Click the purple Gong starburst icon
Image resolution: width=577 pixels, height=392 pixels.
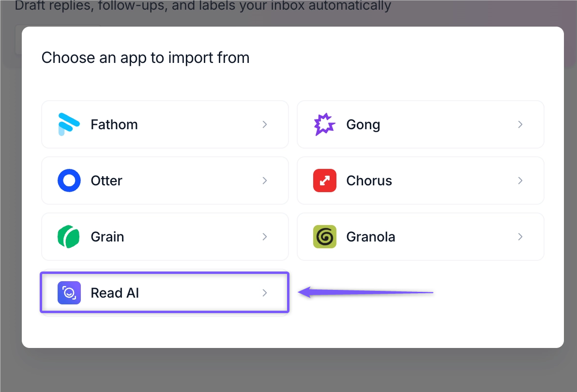tap(324, 124)
